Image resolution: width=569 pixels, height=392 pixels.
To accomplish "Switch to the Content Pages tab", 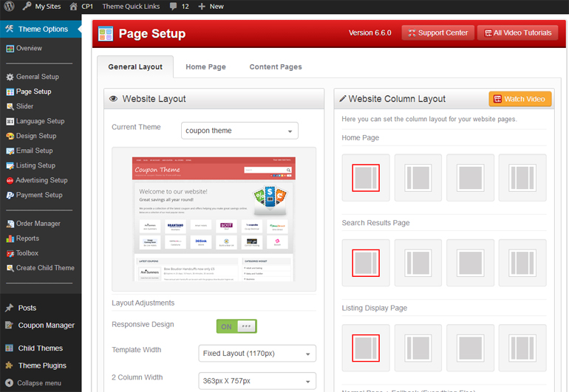I will 276,67.
